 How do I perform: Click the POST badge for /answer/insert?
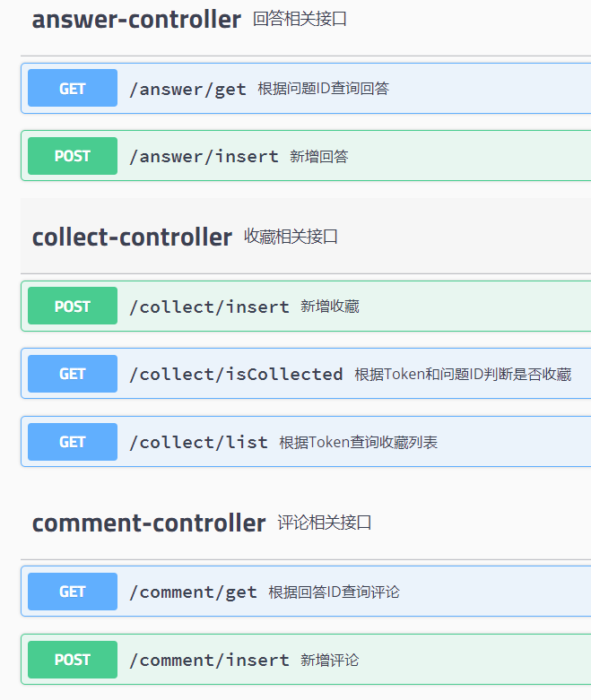coord(73,156)
